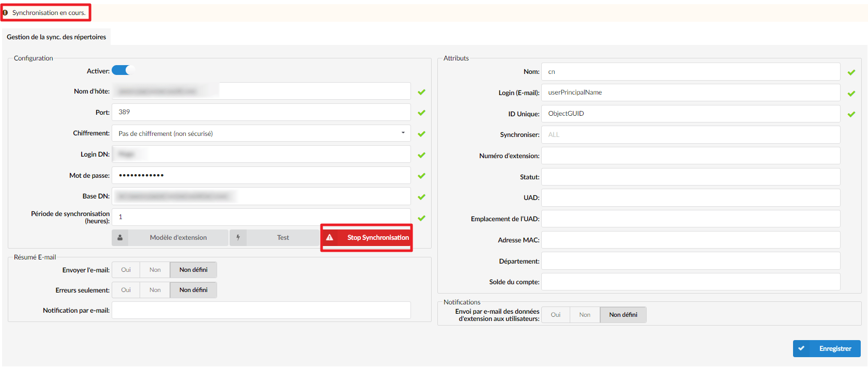Image resolution: width=868 pixels, height=368 pixels.
Task: Click the UAD input field
Action: [691, 197]
